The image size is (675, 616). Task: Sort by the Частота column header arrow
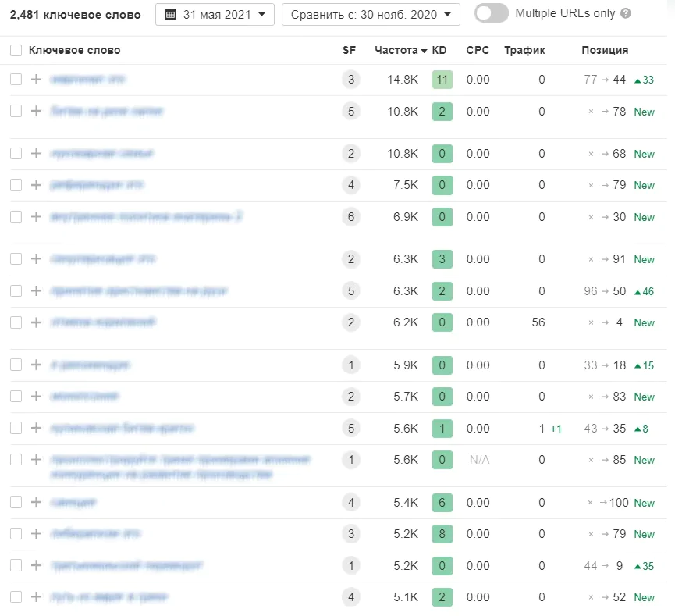[424, 51]
